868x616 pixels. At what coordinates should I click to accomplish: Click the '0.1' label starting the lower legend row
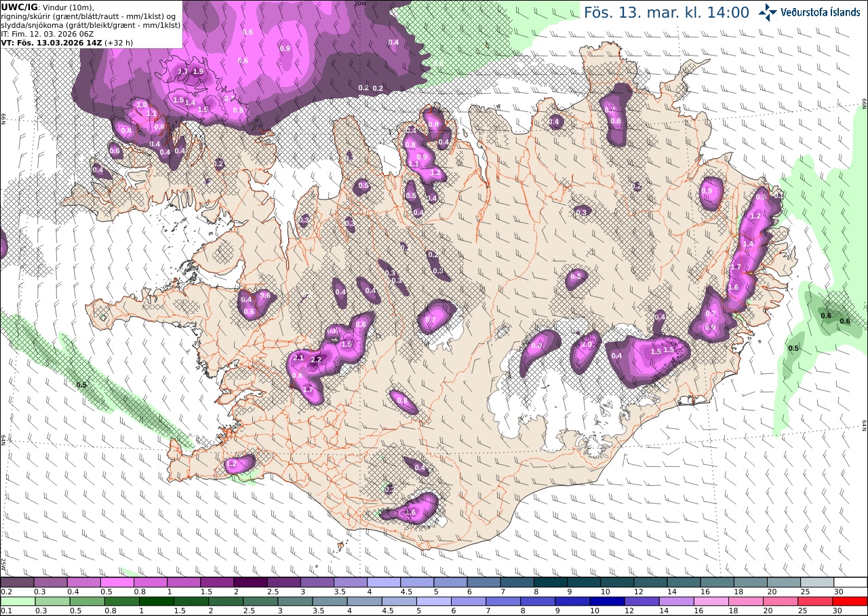pos(5,611)
